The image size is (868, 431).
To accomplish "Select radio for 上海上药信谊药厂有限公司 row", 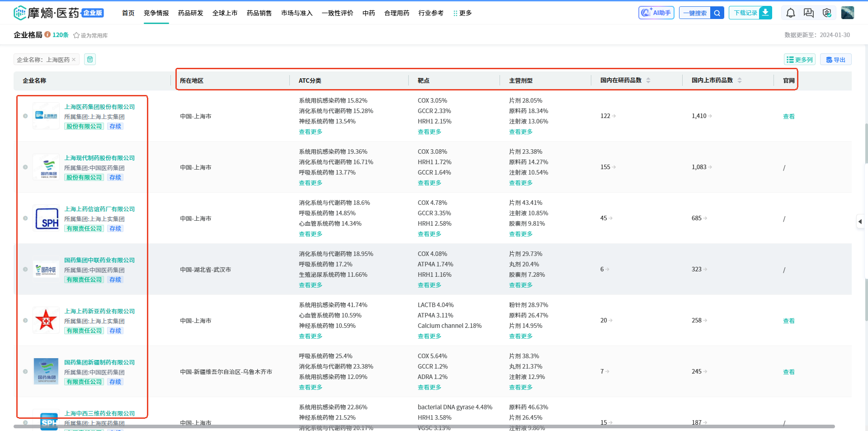I will 25,218.
